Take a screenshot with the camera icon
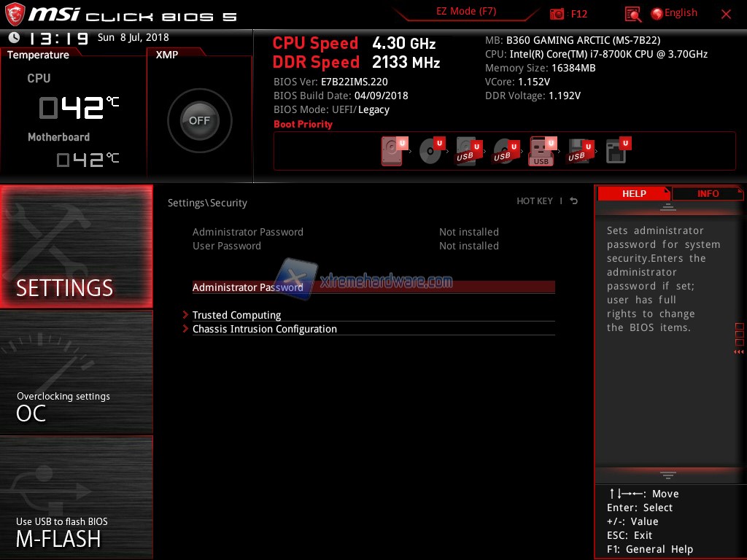The width and height of the screenshot is (747, 560). tap(557, 14)
